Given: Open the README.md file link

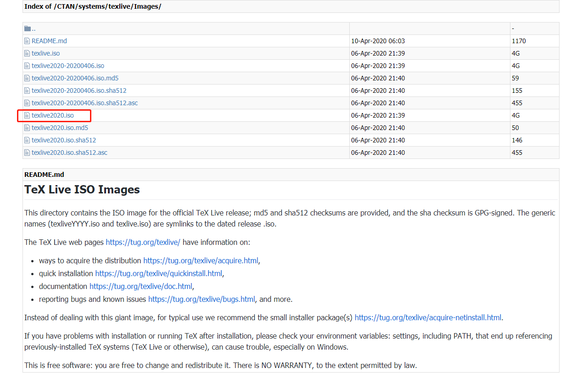Looking at the screenshot, I should (49, 41).
